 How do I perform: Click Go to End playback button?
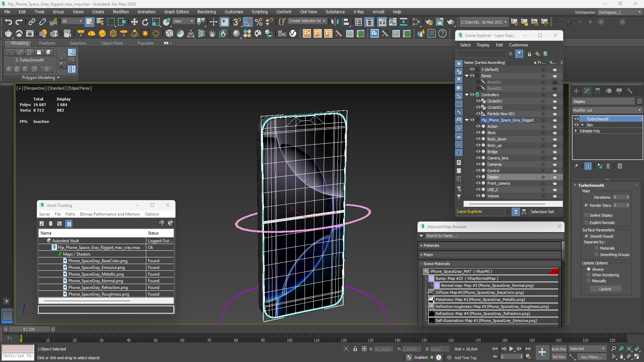[528, 349]
